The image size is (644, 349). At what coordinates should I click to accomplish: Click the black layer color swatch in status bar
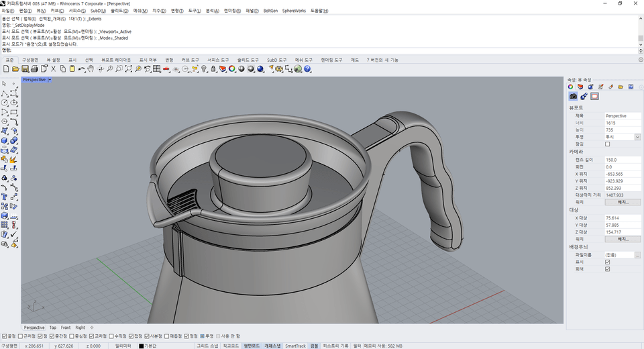[142, 346]
